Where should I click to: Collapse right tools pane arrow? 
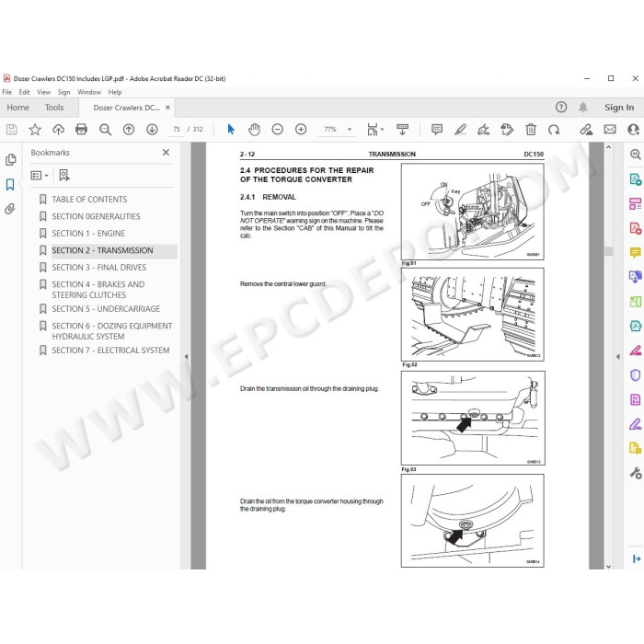pyautogui.click(x=618, y=357)
